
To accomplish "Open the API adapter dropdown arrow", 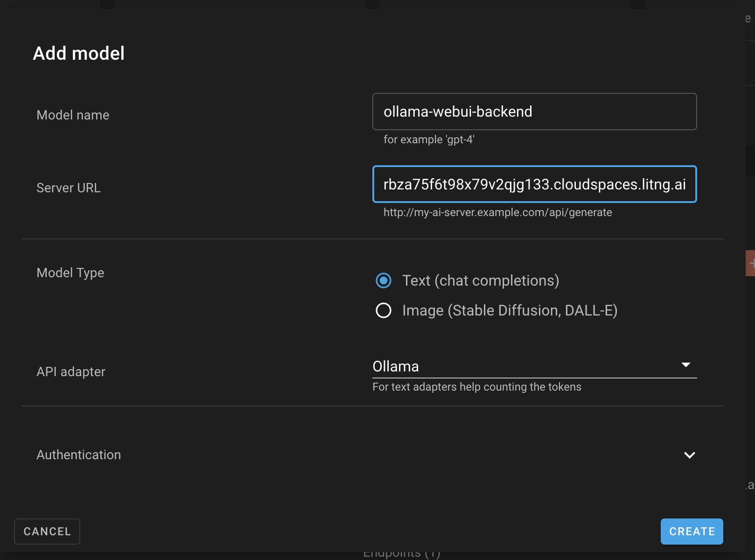I will pos(685,365).
